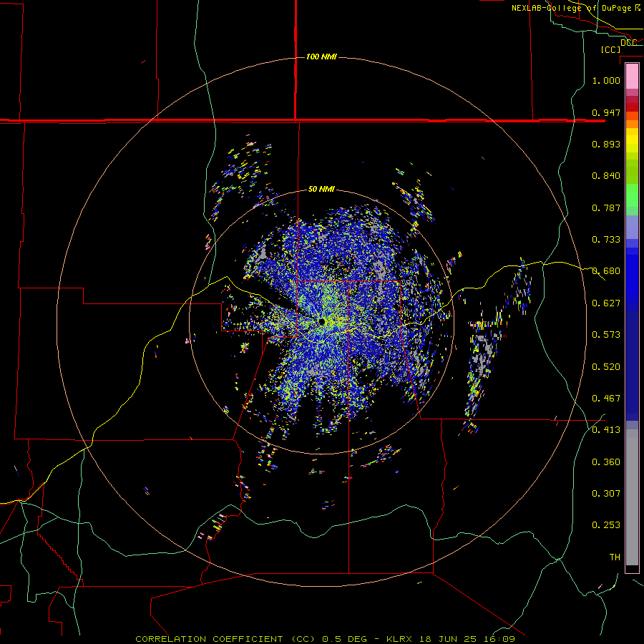644x644 pixels.
Task: Click the 0.840 scale value
Action: pos(606,175)
